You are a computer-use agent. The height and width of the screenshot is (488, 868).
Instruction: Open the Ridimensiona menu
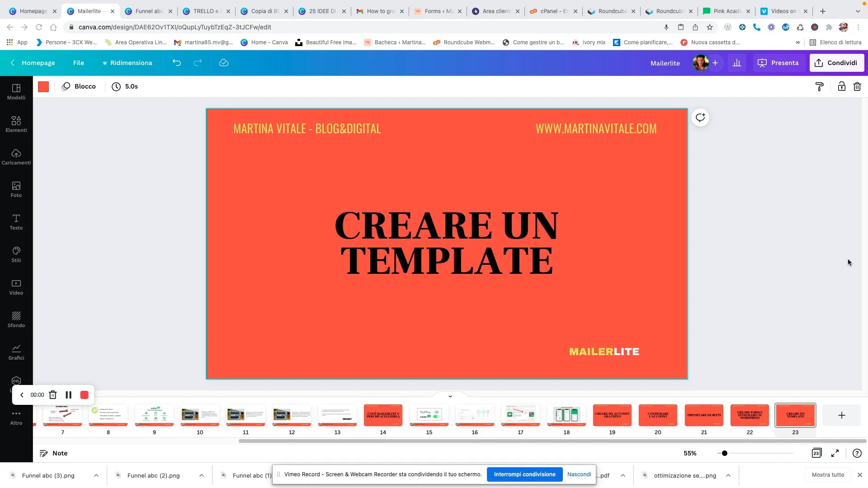click(x=127, y=63)
